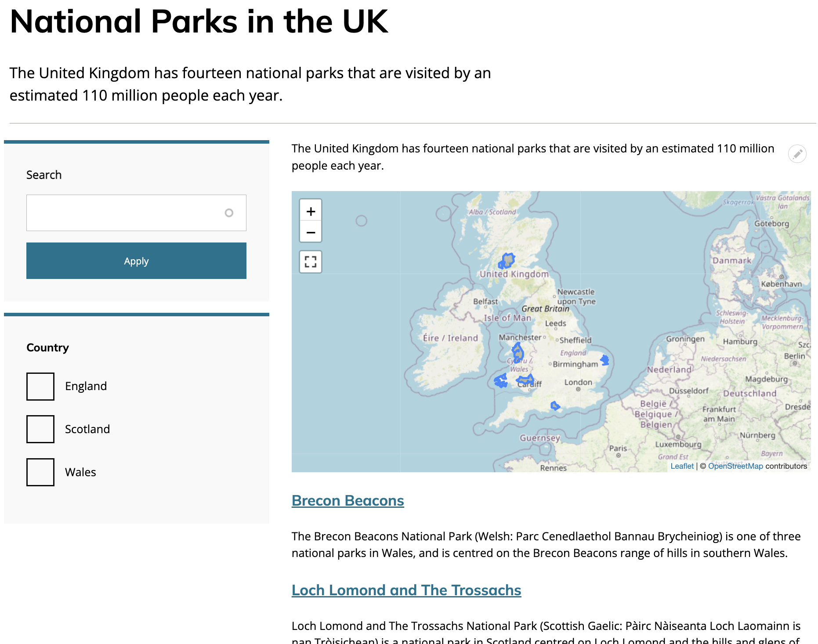Click the pencil edit icon
The image size is (818, 644).
pyautogui.click(x=797, y=154)
